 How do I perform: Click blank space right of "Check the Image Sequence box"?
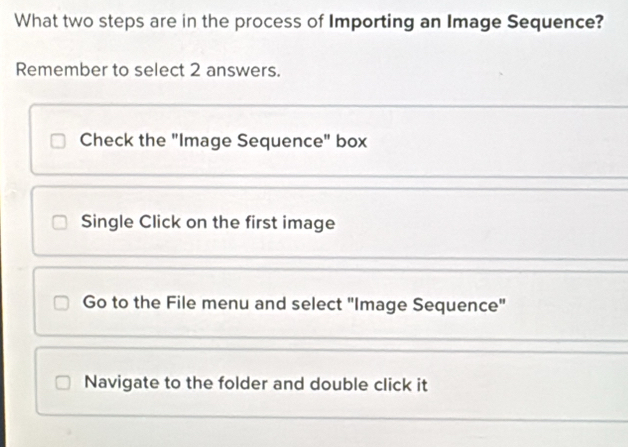490,142
